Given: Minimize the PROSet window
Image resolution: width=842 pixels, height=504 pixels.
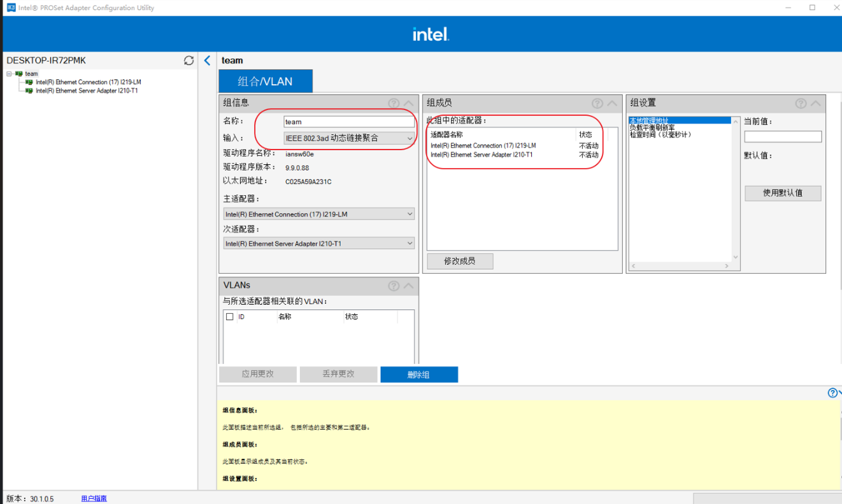Looking at the screenshot, I should pos(787,8).
